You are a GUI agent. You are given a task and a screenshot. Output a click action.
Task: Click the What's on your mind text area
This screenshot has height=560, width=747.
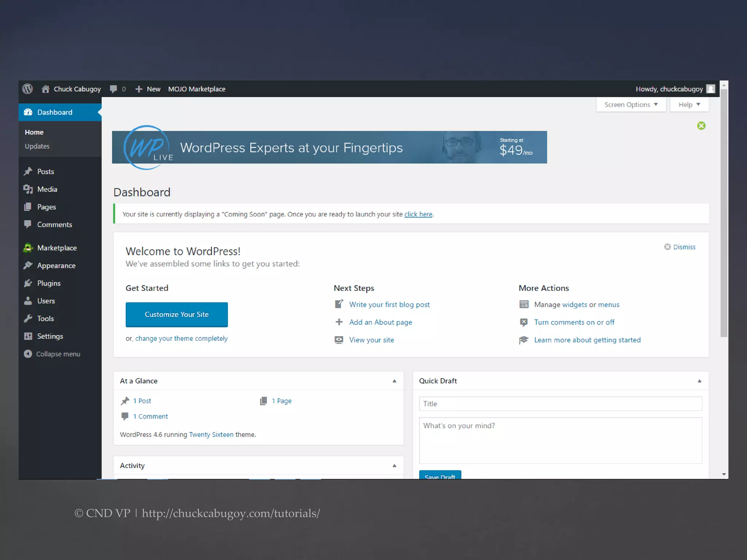(560, 440)
